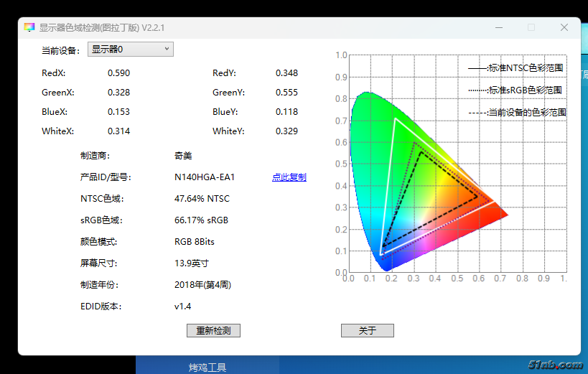Click the maximize window button
The height and width of the screenshot is (374, 588).
point(531,28)
